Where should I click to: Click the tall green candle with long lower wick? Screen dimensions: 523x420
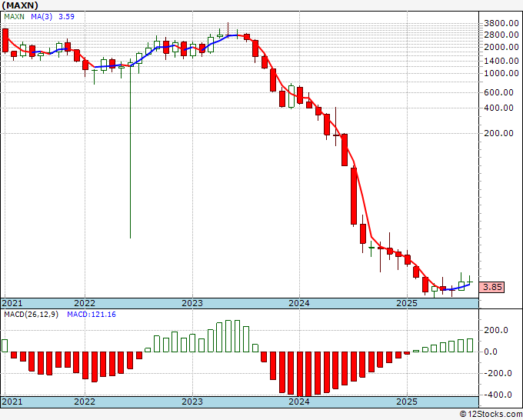pos(131,148)
